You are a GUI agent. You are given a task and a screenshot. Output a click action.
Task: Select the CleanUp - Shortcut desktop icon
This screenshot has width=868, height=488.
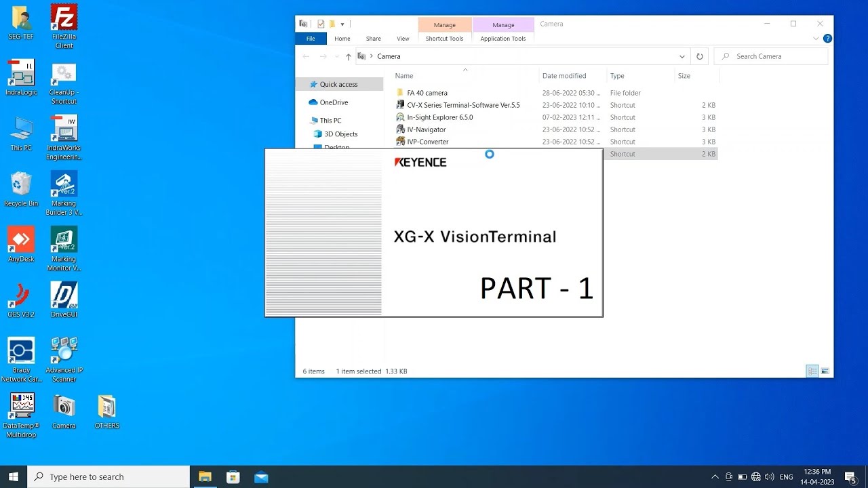(64, 83)
